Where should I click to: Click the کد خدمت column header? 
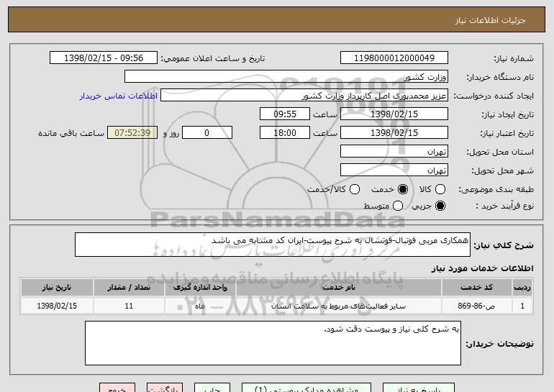click(x=476, y=288)
